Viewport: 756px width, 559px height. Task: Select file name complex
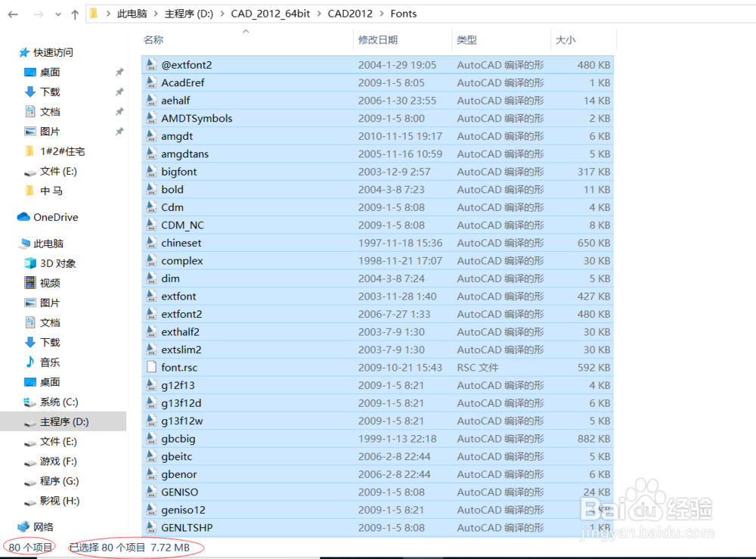[181, 261]
